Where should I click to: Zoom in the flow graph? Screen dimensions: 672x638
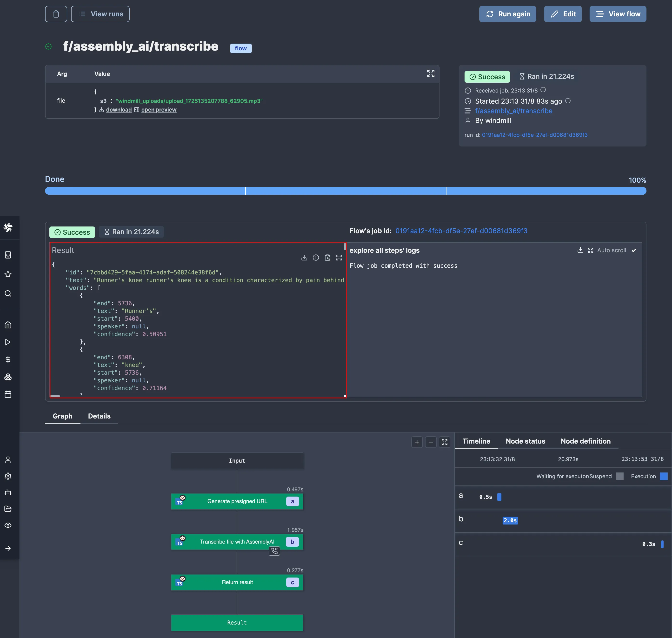point(417,442)
